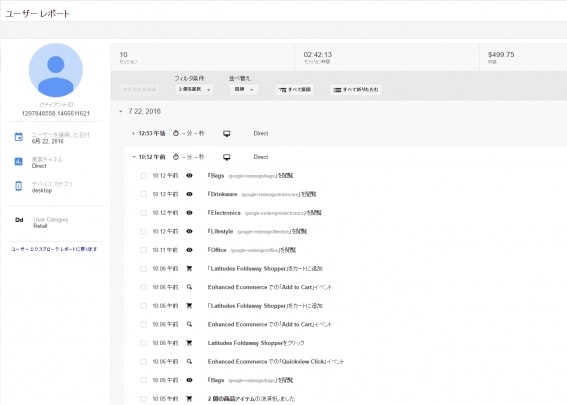Tick the checkbox for the Quickview Click event
Viewport: 567px width, 405px height.
point(143,362)
